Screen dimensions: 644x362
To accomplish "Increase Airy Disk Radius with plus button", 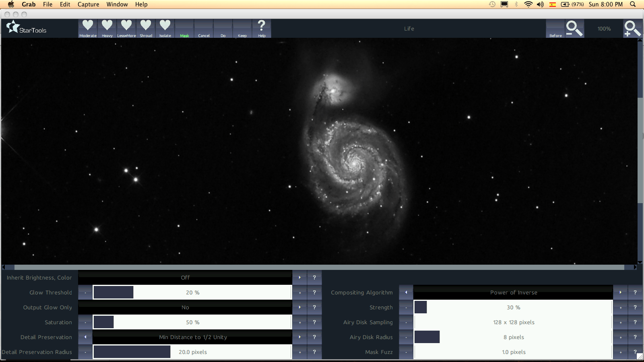I will pyautogui.click(x=620, y=337).
